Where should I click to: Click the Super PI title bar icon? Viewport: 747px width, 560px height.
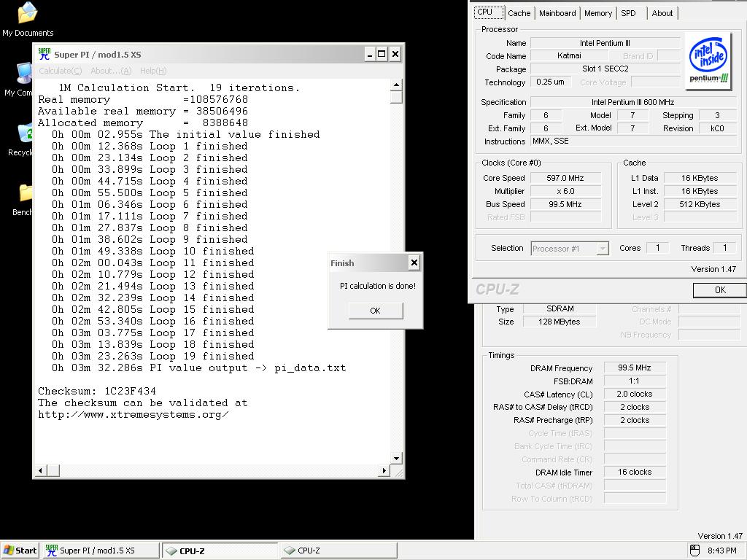(44, 54)
